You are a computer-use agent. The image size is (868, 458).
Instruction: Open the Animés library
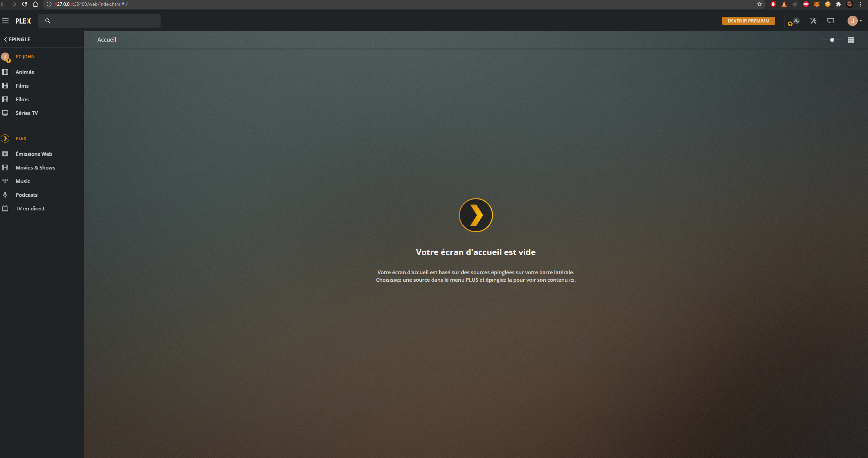25,72
